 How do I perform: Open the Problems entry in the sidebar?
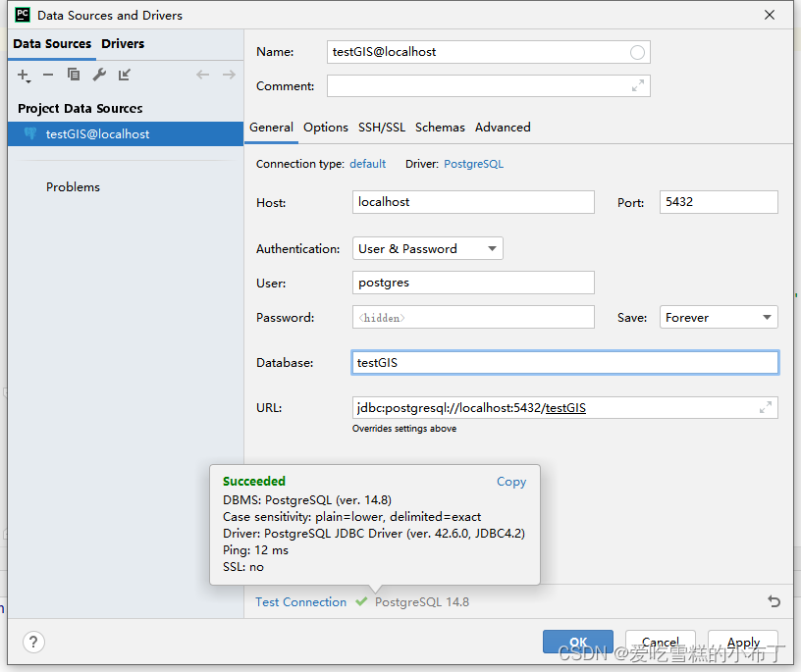(x=73, y=187)
